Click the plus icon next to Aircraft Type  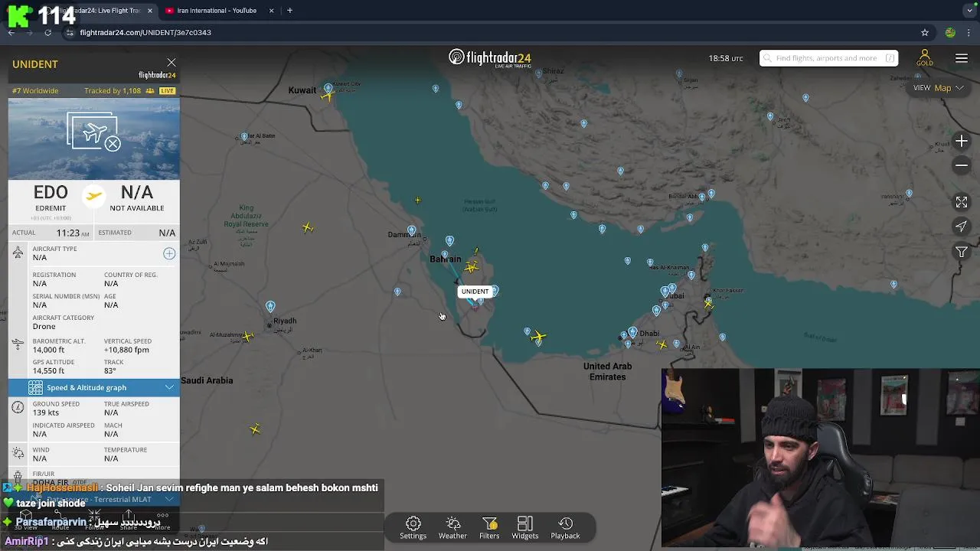click(169, 253)
